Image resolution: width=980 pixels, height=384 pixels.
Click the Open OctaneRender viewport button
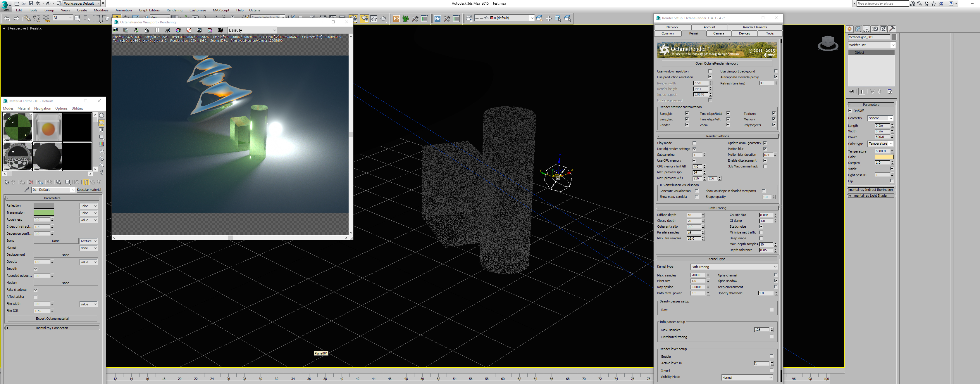(x=717, y=63)
